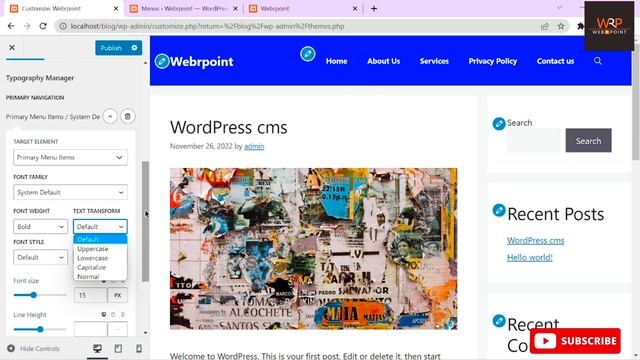The height and width of the screenshot is (360, 640).
Task: Click the header search magnifier icon
Action: pyautogui.click(x=598, y=61)
